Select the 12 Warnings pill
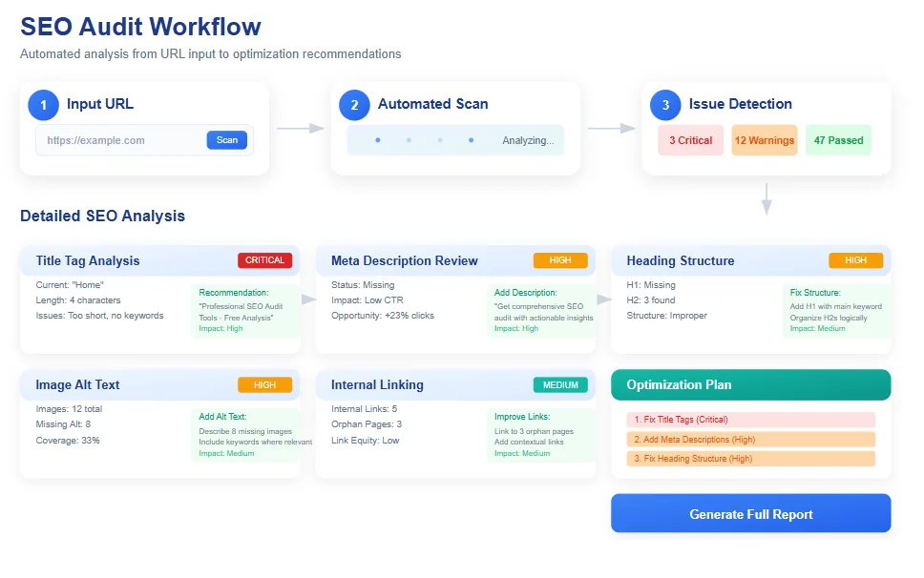Screen dimensions: 924x578 765,140
